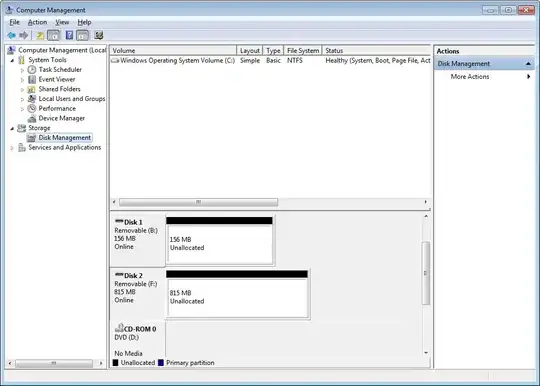Click the black Unallocated legend swatch
The image size is (540, 386).
(x=115, y=363)
